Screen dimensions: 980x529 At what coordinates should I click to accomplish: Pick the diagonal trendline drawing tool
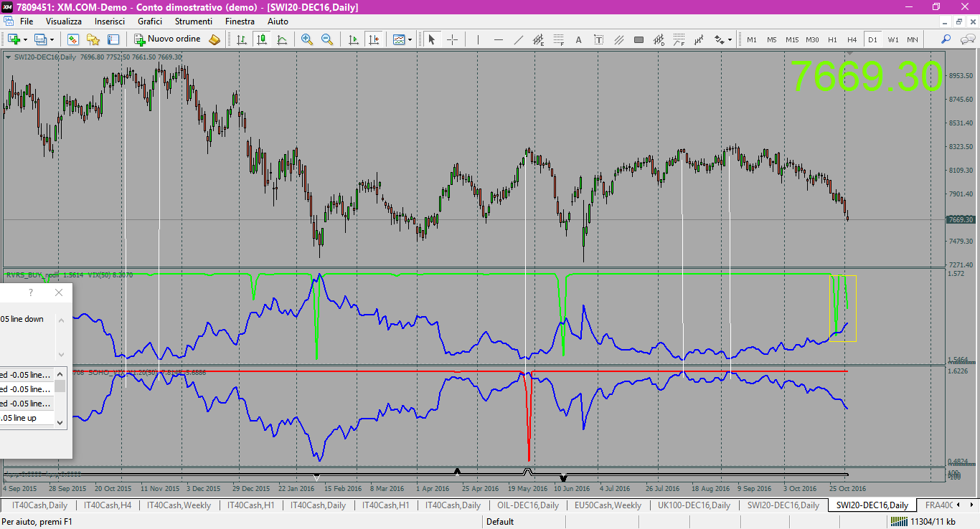tap(519, 39)
